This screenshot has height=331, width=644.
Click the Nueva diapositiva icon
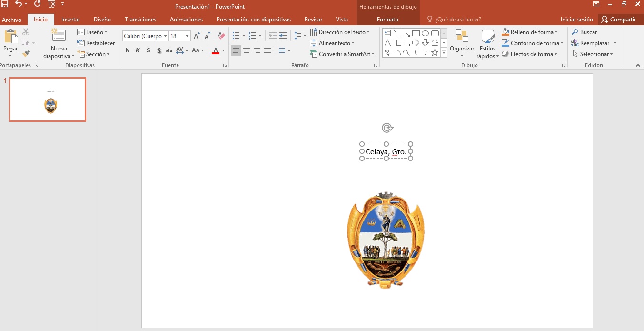click(x=59, y=36)
